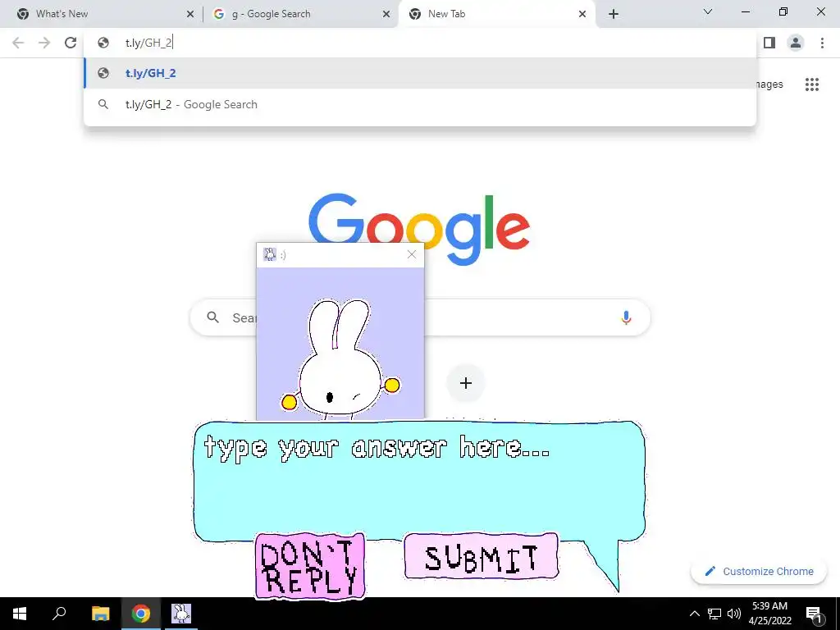Select the active New Tab tab
The height and width of the screenshot is (630, 840).
496,14
